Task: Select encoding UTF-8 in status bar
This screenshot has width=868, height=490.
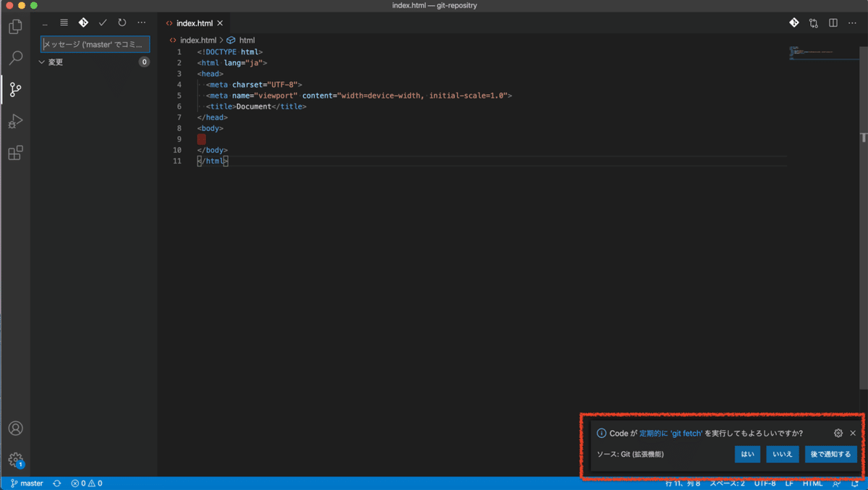Action: (765, 483)
